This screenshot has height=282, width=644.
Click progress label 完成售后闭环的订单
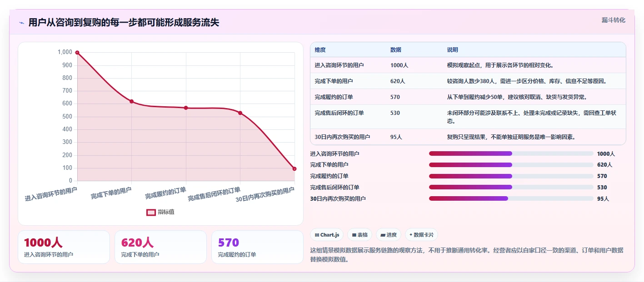click(334, 188)
